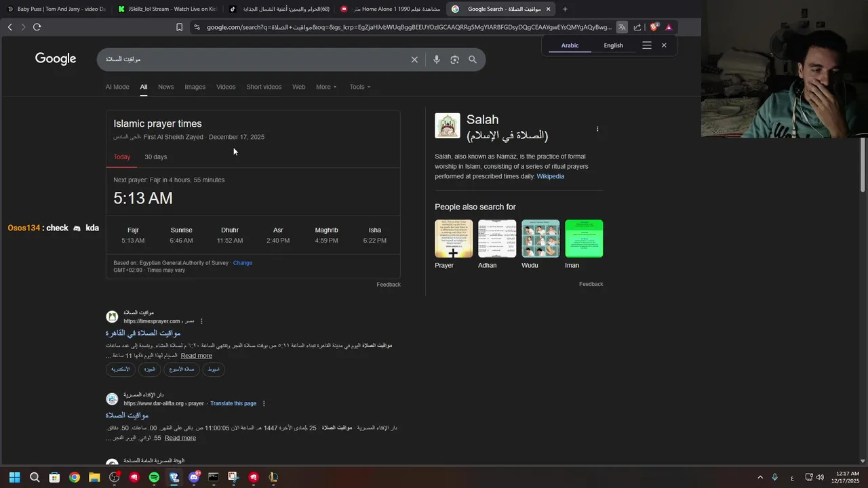
Task: Select the Today prayer times tab
Action: [x=122, y=157]
